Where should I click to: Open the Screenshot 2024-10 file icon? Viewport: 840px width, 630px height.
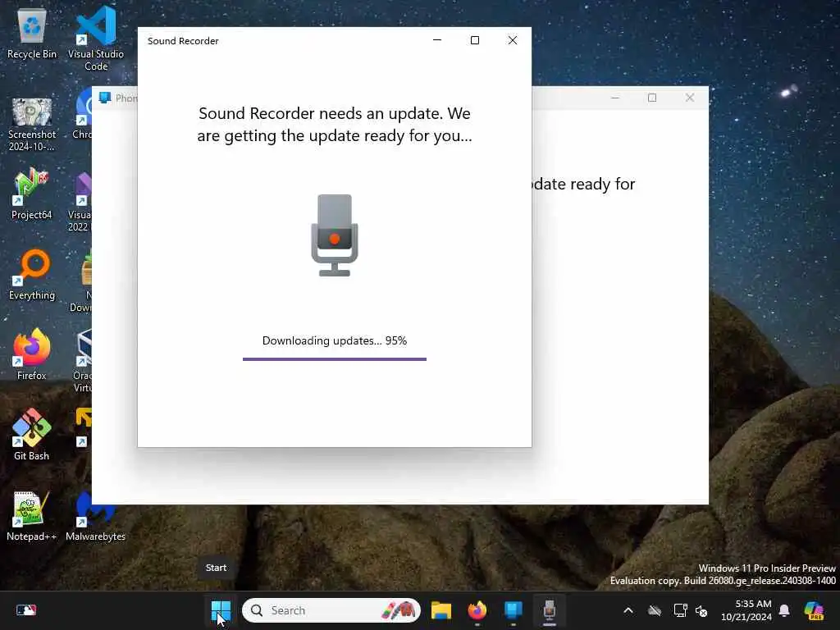click(x=32, y=125)
